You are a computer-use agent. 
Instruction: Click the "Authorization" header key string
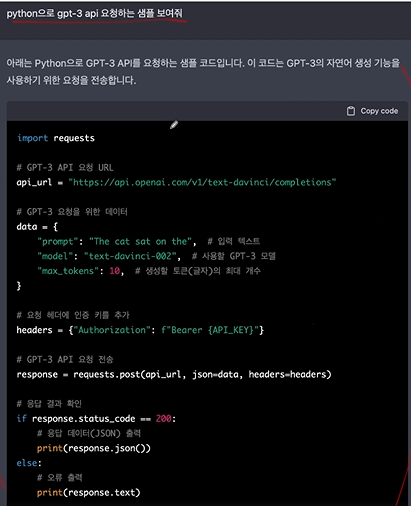point(112,330)
